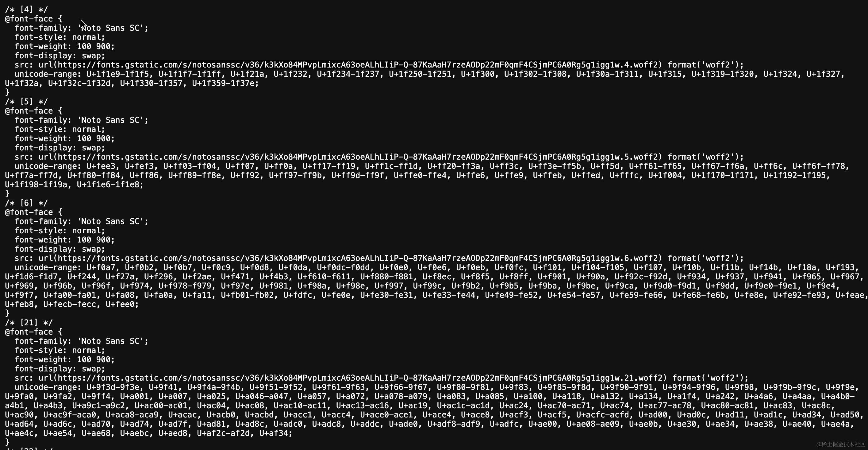Image resolution: width=868 pixels, height=450 pixels.
Task: Click font-display: swap in block 6
Action: [x=60, y=249]
